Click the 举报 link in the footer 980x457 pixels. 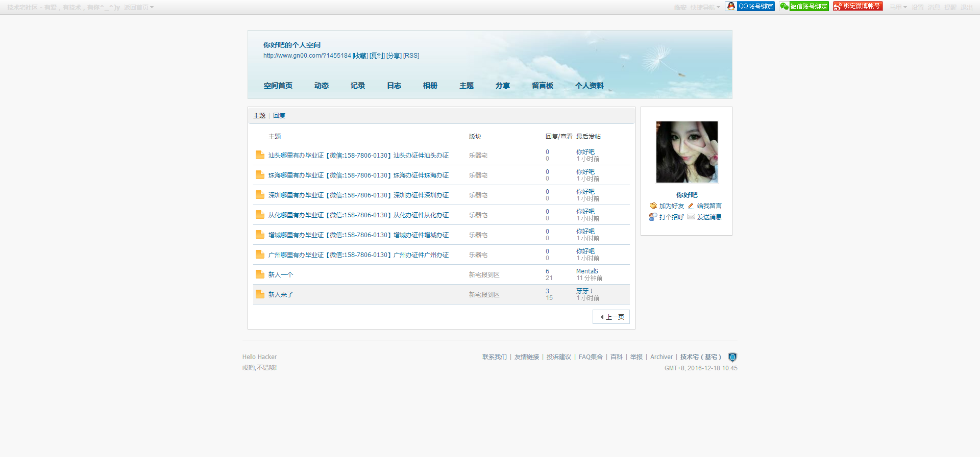(636, 357)
